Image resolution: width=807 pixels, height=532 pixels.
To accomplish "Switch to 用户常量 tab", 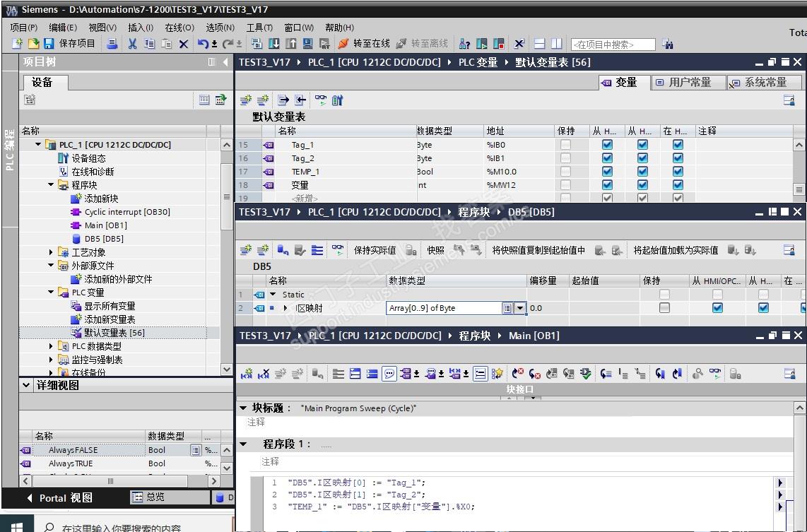I will pyautogui.click(x=688, y=83).
